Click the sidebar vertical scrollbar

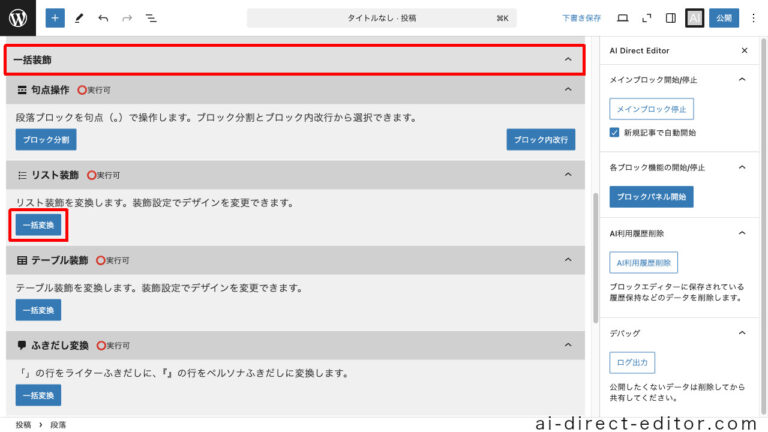pyautogui.click(x=764, y=225)
